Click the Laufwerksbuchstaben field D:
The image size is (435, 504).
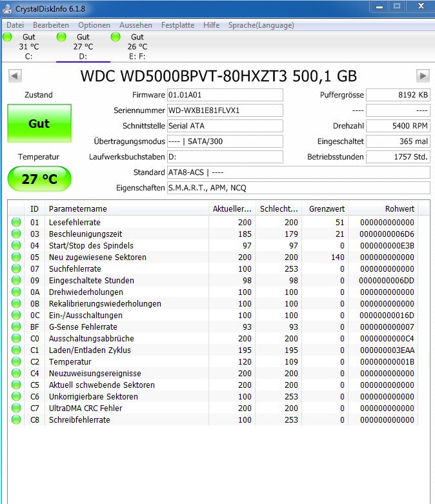pos(225,157)
